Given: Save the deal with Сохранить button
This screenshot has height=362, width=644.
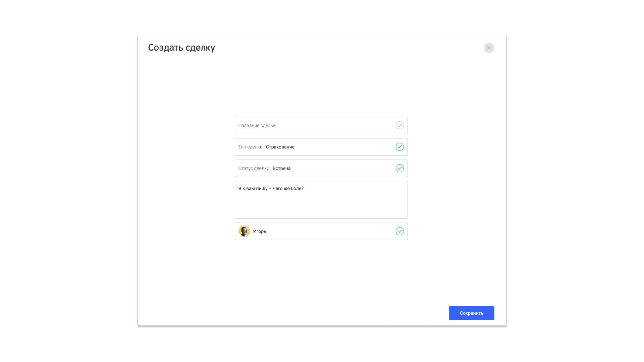Looking at the screenshot, I should [x=471, y=313].
